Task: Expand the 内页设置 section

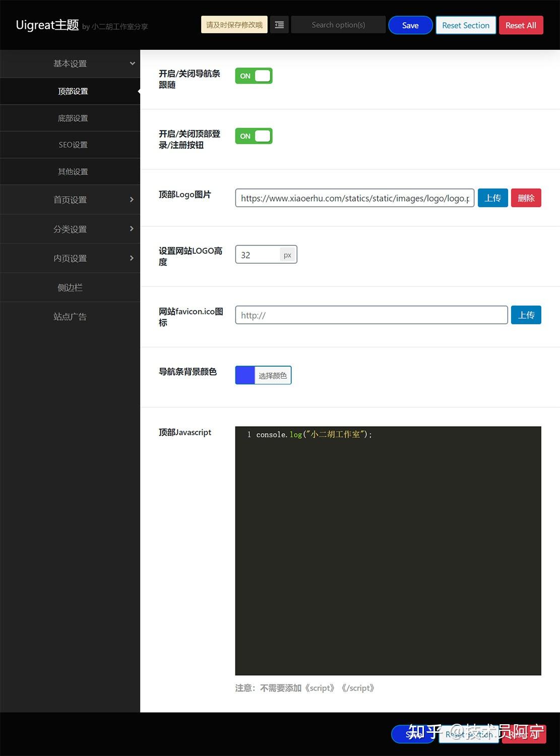Action: point(70,258)
